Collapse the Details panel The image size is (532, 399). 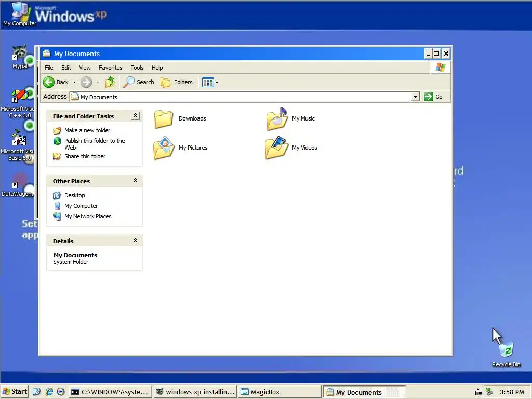click(x=136, y=241)
